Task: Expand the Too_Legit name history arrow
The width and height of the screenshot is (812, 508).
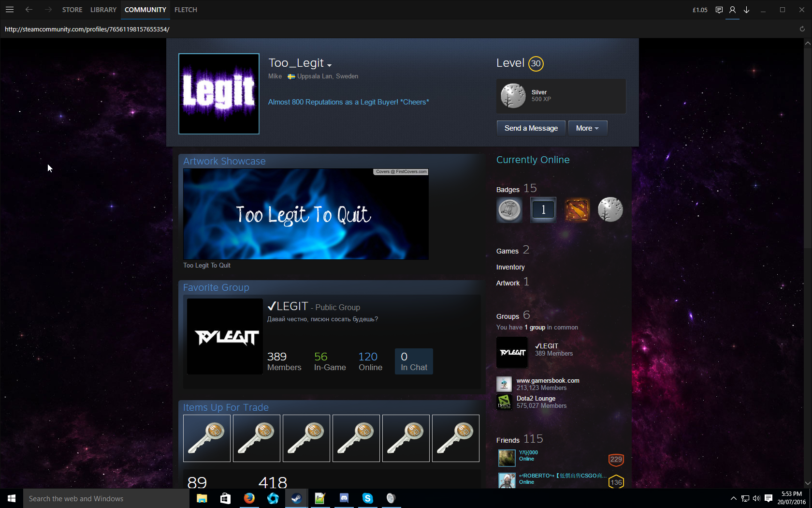Action: tap(329, 65)
